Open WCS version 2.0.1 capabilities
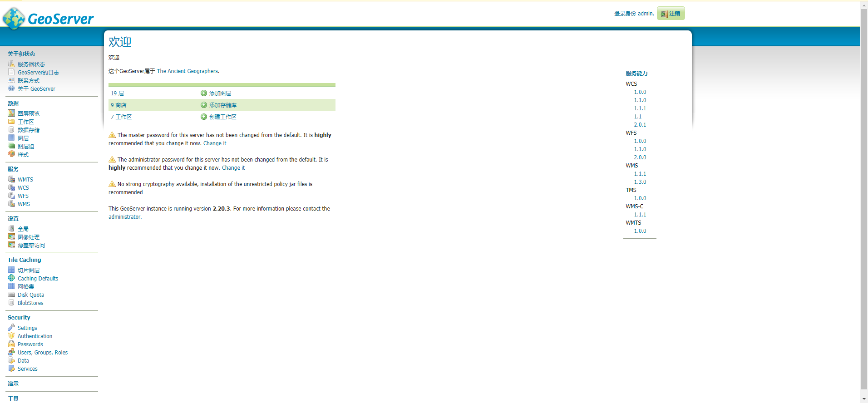This screenshot has width=868, height=403. click(x=640, y=125)
